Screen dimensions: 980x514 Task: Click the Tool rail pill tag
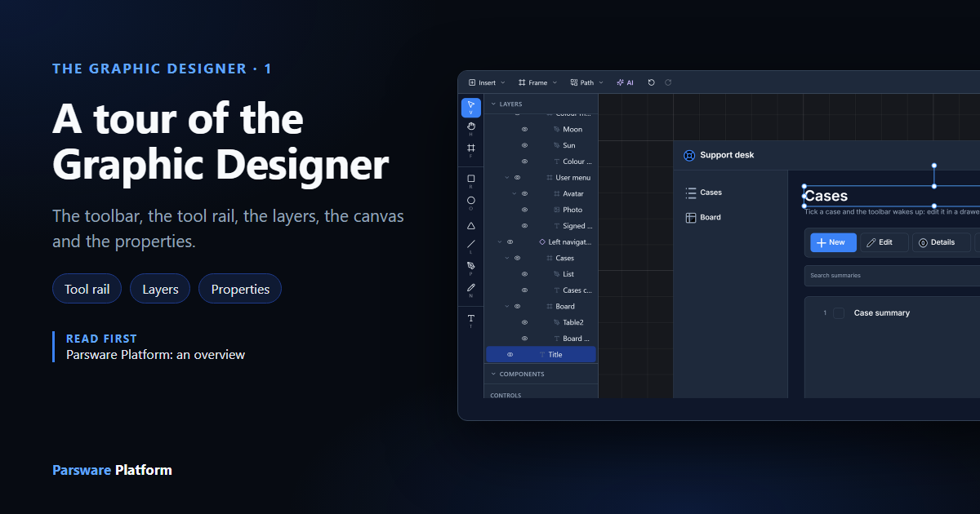click(87, 289)
